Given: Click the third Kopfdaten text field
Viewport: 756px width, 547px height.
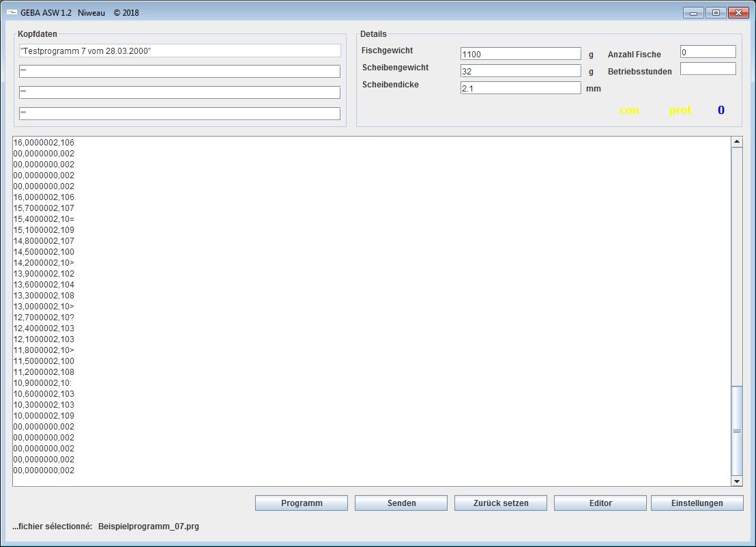Looking at the screenshot, I should point(180,92).
